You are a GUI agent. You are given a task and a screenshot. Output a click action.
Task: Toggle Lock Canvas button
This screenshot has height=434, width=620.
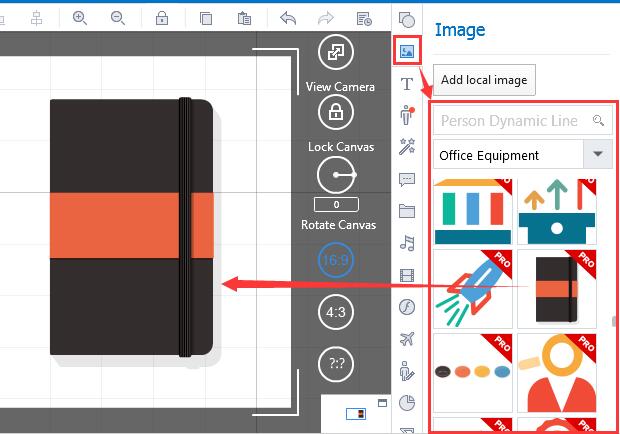pyautogui.click(x=336, y=112)
